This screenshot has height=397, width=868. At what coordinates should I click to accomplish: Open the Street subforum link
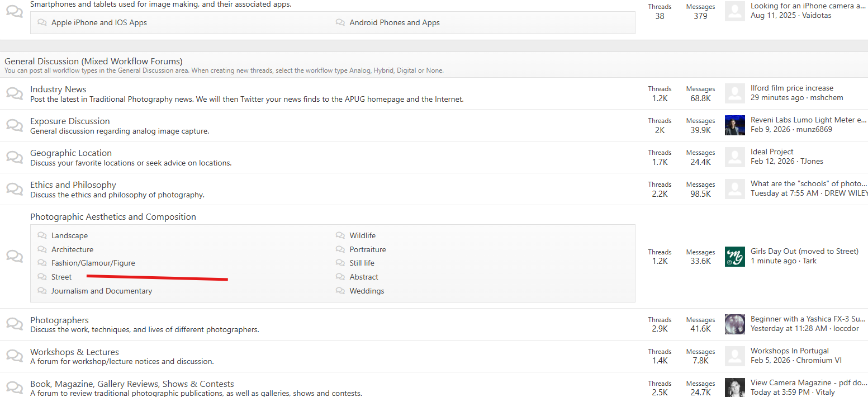(61, 277)
